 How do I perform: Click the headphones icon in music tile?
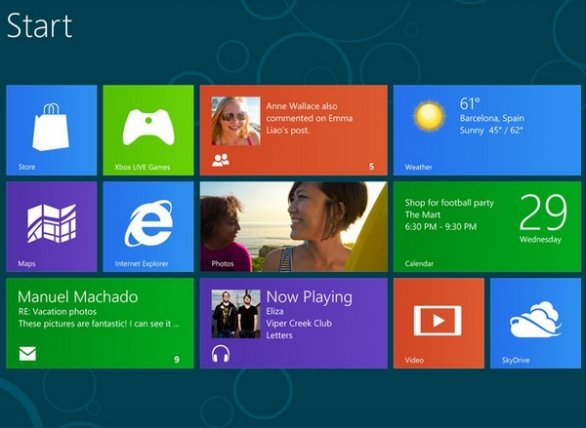pyautogui.click(x=220, y=354)
